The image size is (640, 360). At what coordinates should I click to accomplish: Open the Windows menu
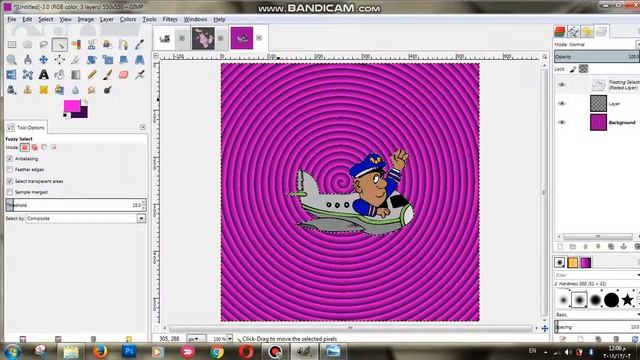coord(195,19)
